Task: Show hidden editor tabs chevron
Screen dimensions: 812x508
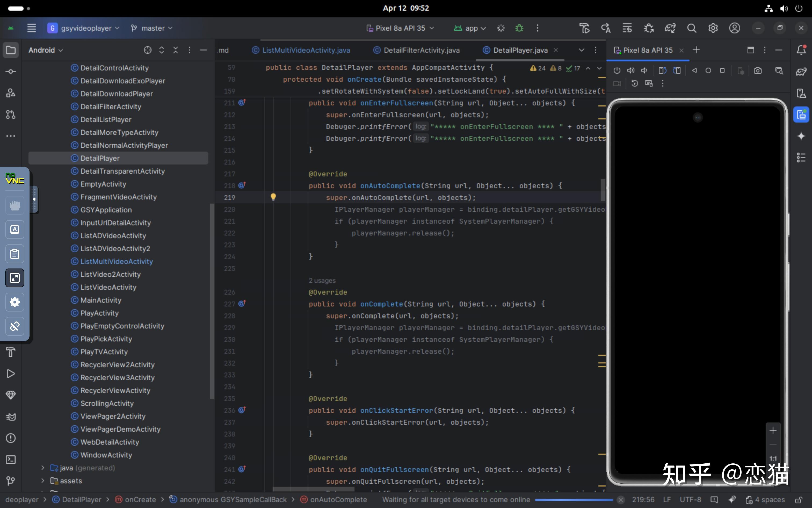Action: click(x=582, y=50)
